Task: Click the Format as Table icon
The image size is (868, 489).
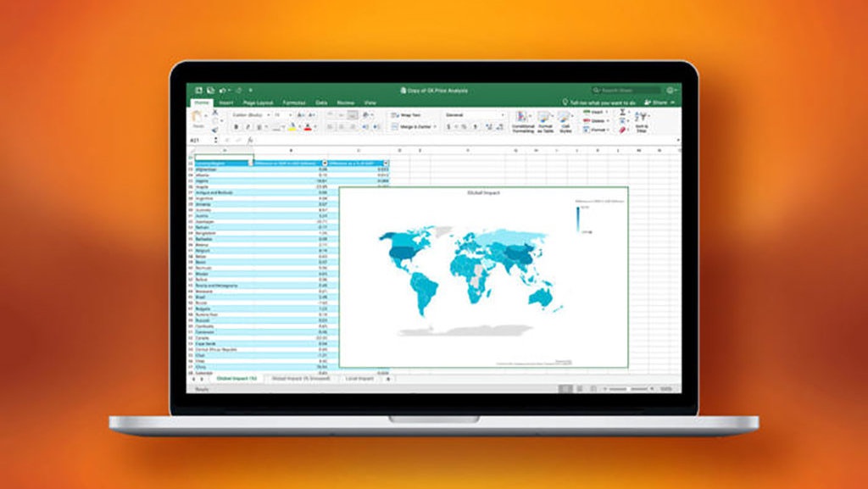Action: point(544,121)
